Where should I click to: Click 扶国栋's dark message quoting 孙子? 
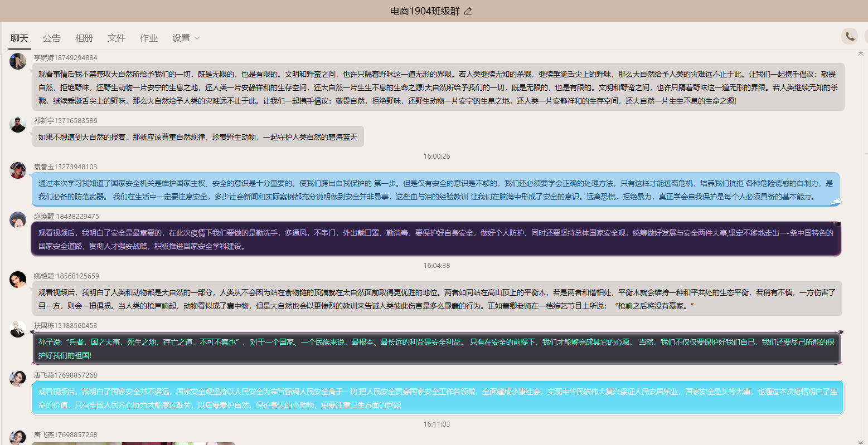[x=436, y=348]
